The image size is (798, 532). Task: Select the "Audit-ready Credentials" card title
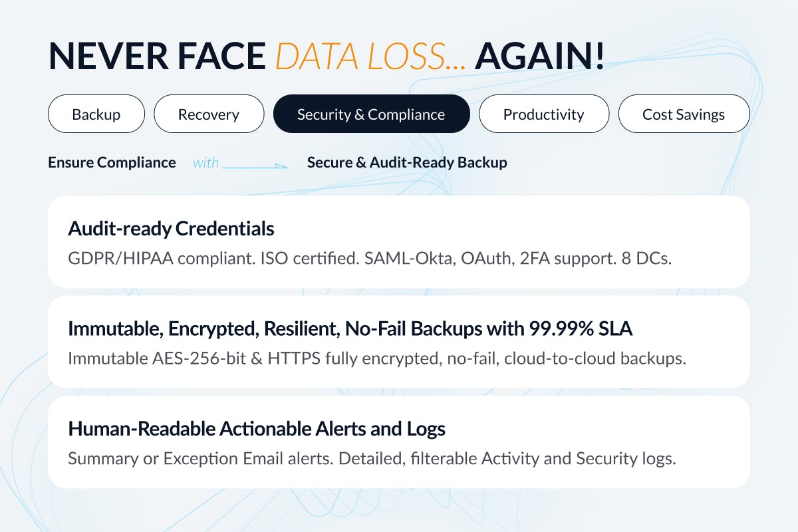pyautogui.click(x=171, y=229)
